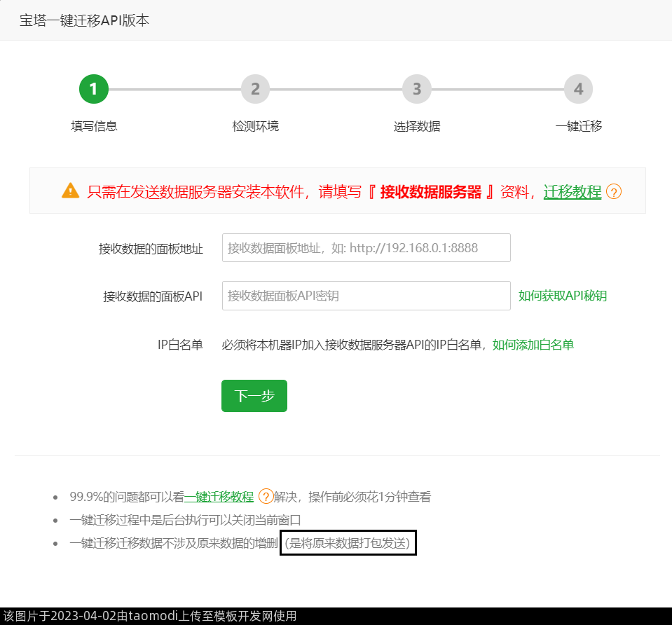Open the 迁移教程 link in red notice
The height and width of the screenshot is (625, 672).
click(572, 191)
